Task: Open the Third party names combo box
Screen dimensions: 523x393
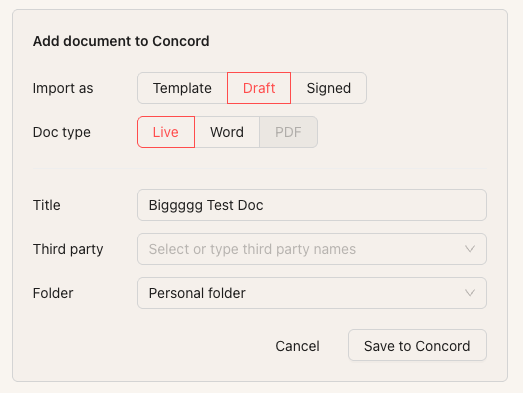Action: click(312, 249)
